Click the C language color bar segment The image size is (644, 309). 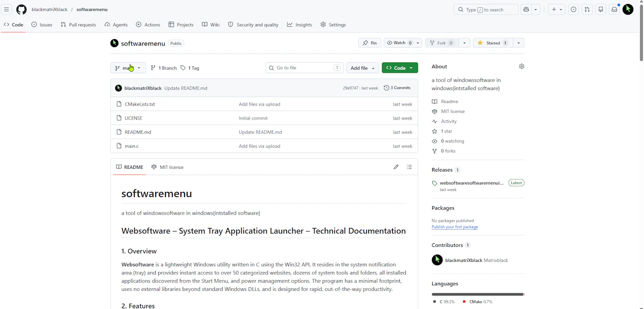477,294
